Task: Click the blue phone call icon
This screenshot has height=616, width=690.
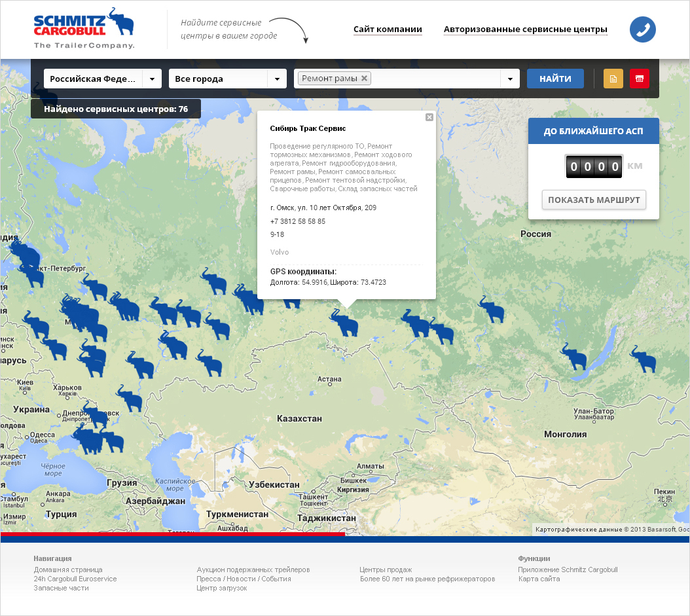Action: 642,29
